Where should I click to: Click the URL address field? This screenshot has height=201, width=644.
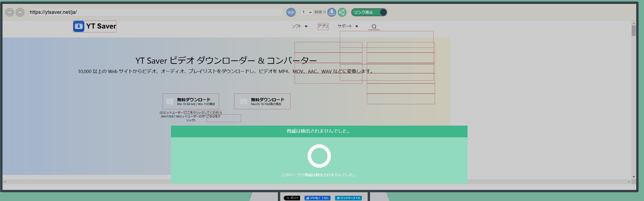[155, 12]
